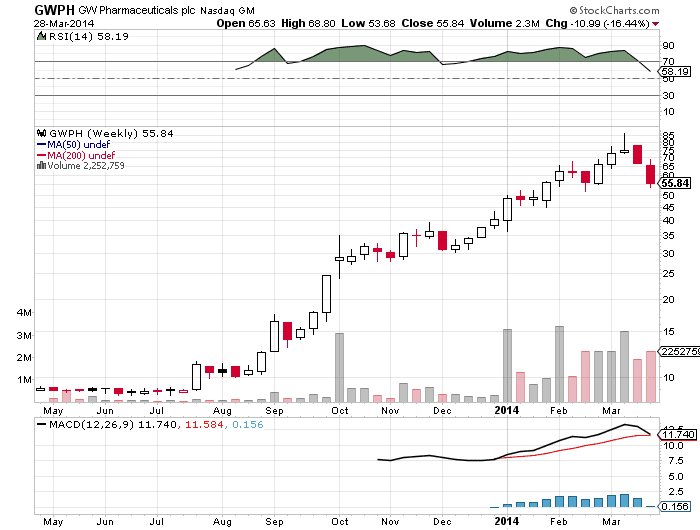Click the 0.156 histogram tag on right axis
The height and width of the screenshot is (530, 700).
(x=675, y=506)
